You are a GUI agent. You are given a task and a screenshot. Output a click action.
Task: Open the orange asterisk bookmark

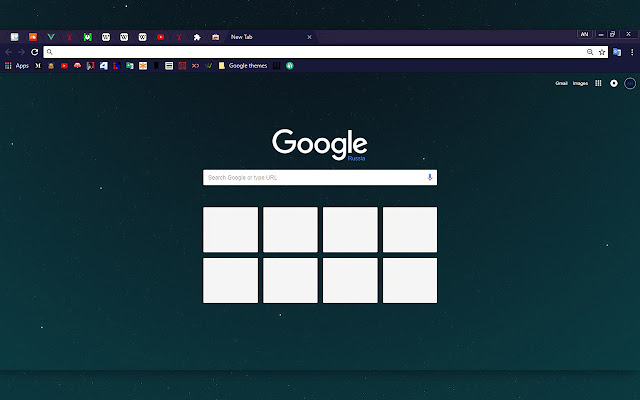tap(143, 66)
